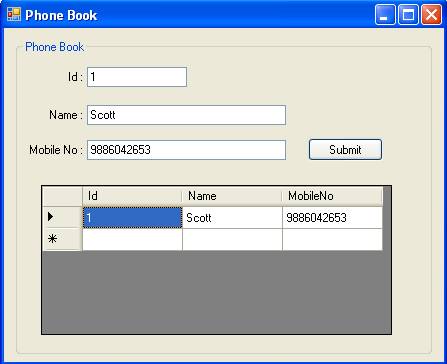
Task: Click the empty Name cell in new row
Action: [x=232, y=240]
